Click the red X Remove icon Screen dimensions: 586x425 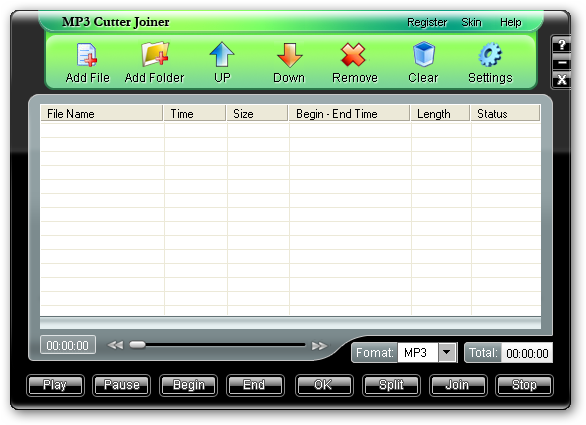[x=353, y=55]
